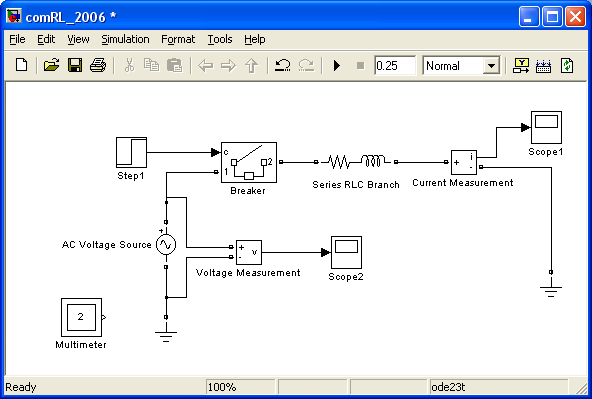Copy selection with the copy icon

click(x=151, y=66)
